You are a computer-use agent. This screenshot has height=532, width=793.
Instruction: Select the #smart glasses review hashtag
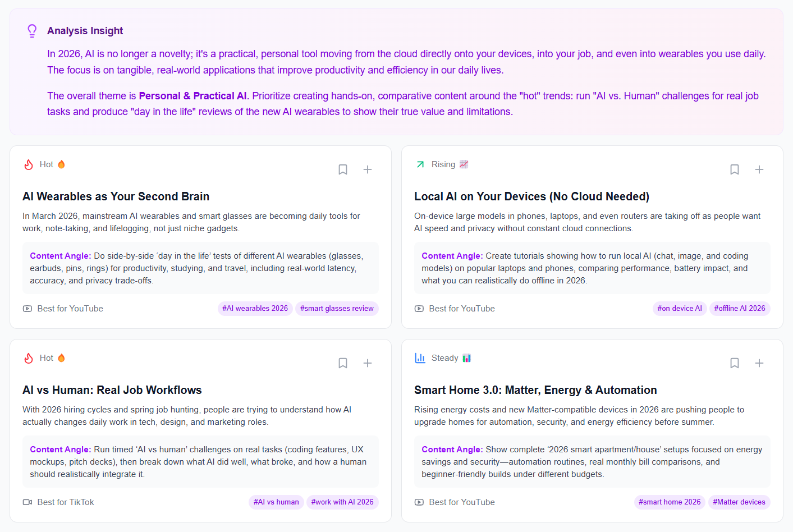click(337, 309)
